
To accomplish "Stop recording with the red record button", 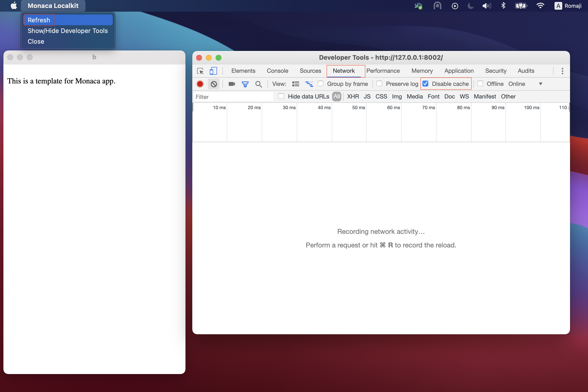I will [x=200, y=84].
